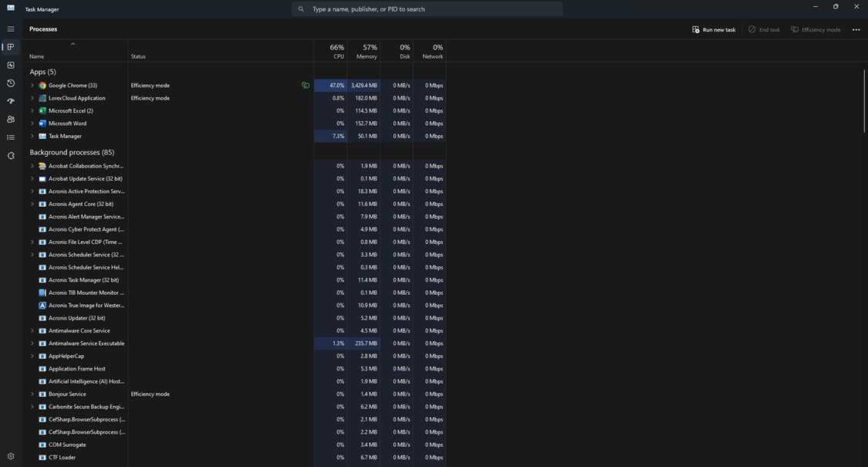Expand the LorexCloud Application row
The width and height of the screenshot is (868, 467).
pyautogui.click(x=32, y=98)
